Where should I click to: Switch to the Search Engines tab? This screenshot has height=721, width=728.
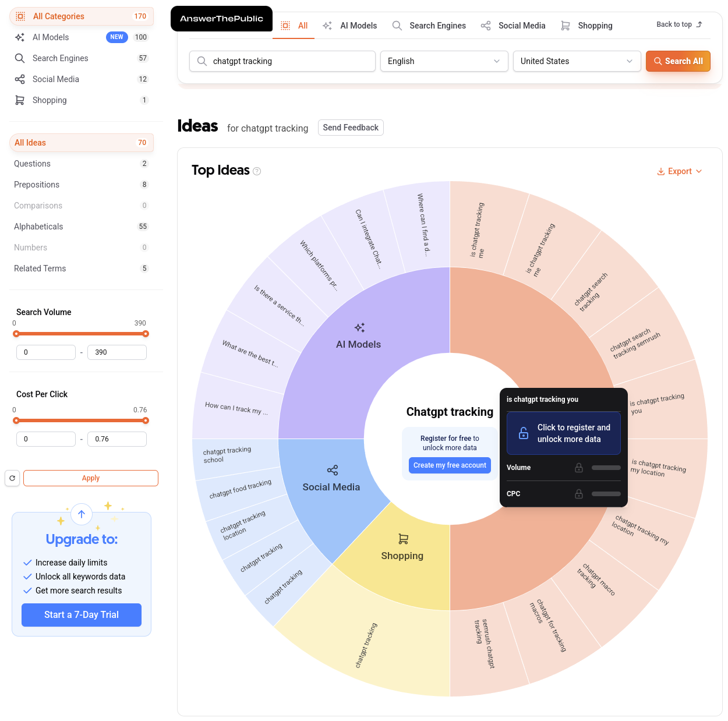click(x=429, y=26)
